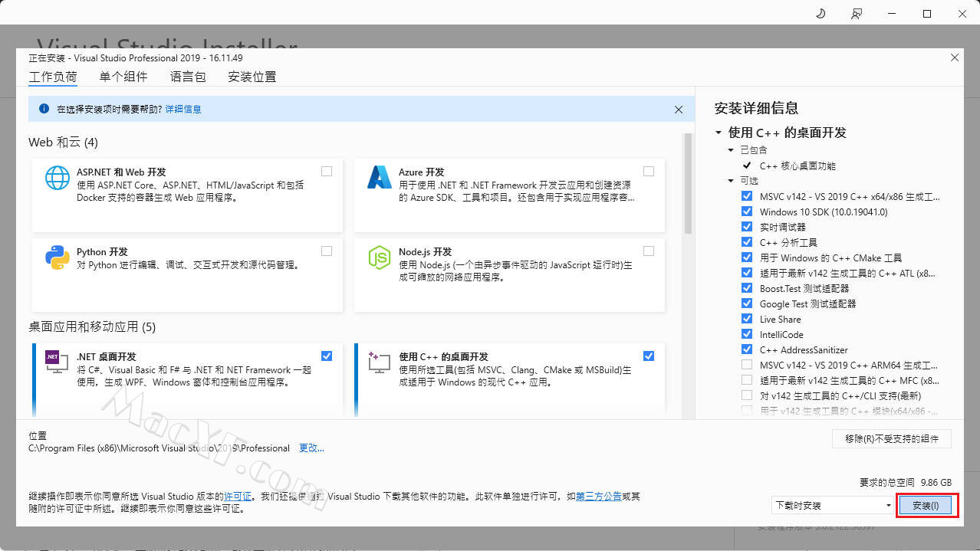Image resolution: width=980 pixels, height=551 pixels.
Task: Click the feedback icon in title bar
Action: tap(857, 14)
